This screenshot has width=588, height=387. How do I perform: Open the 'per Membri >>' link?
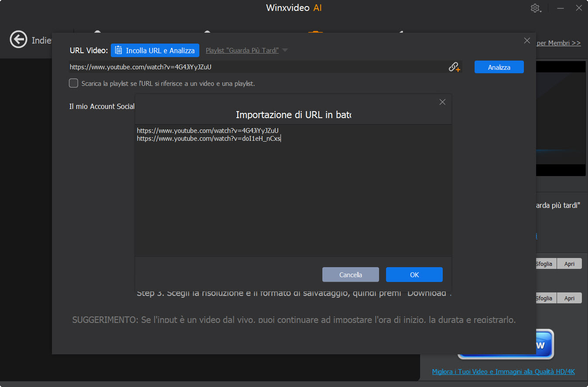[x=559, y=43]
